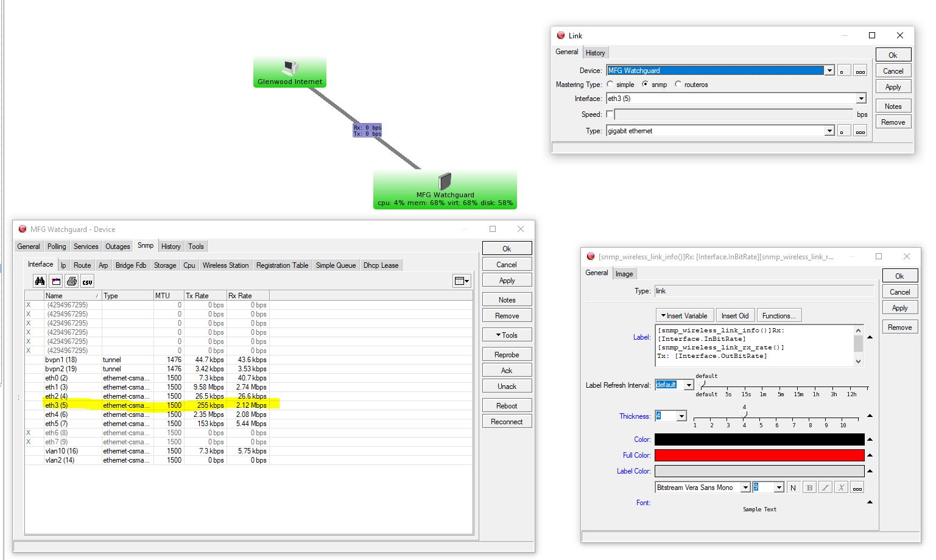Click into the Label text area
This screenshot has height=560, width=936.
[755, 346]
